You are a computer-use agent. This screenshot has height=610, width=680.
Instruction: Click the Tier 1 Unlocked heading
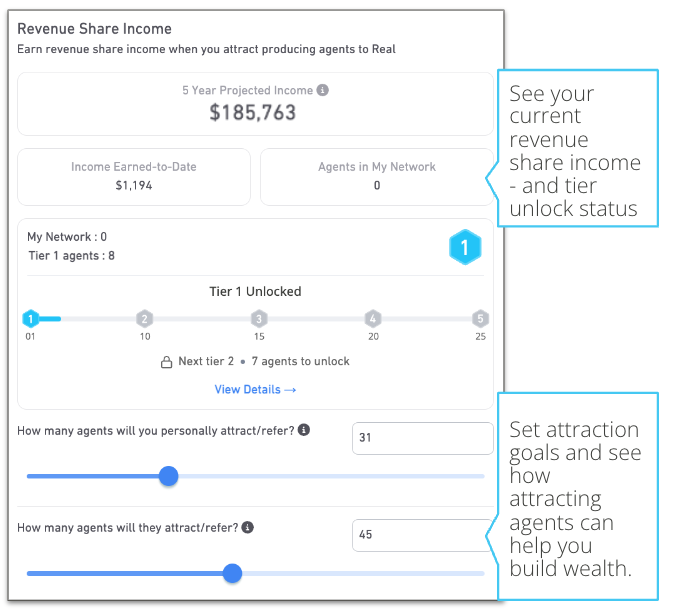coord(255,291)
